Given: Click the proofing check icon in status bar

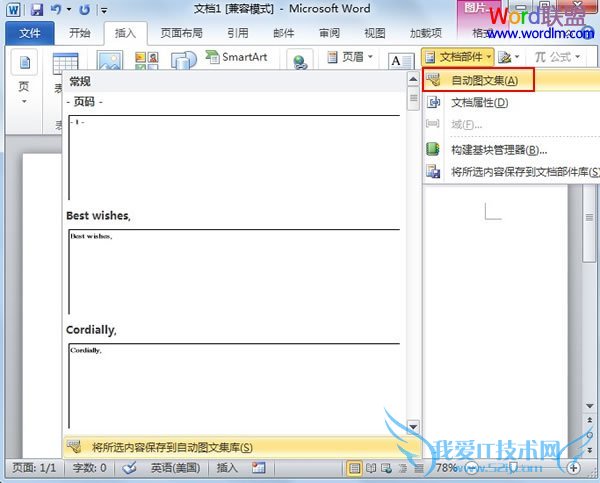Looking at the screenshot, I should click(x=129, y=468).
